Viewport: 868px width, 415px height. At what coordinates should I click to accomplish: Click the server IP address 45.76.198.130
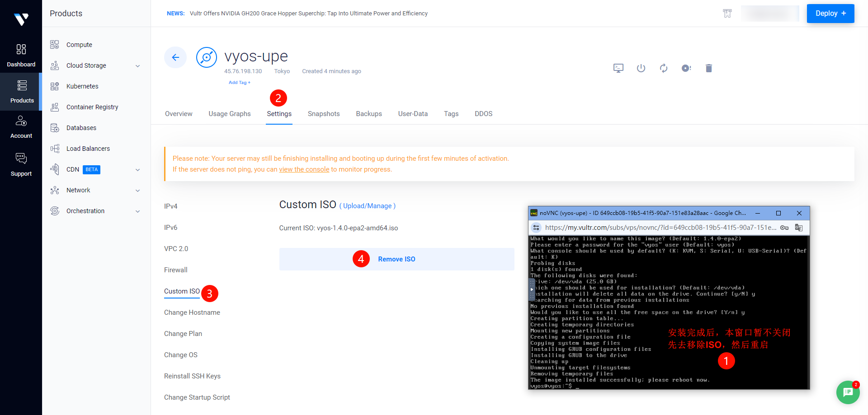click(243, 71)
